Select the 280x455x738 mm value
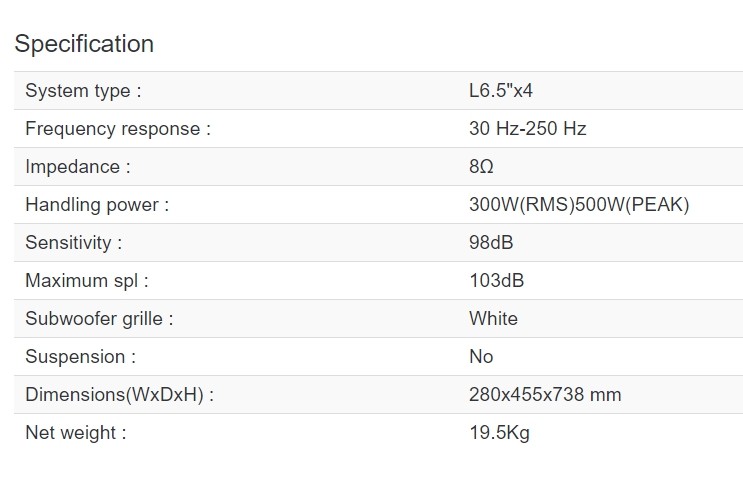The width and height of the screenshot is (743, 496). coord(545,395)
